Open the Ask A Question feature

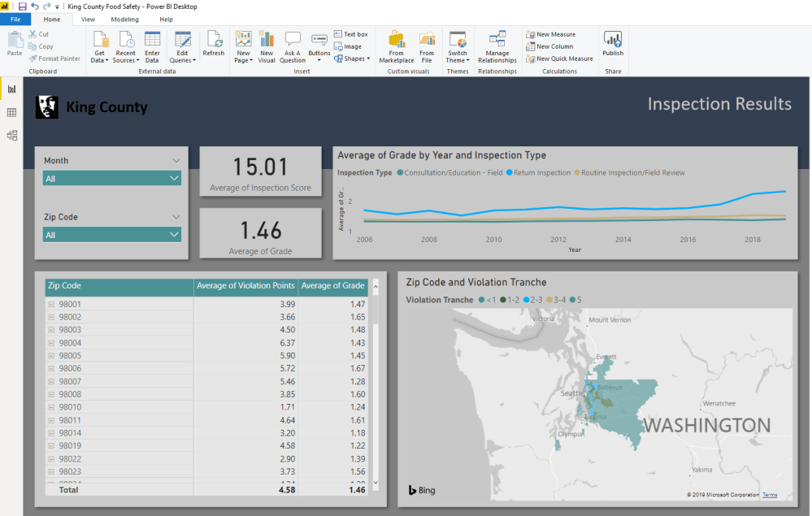coord(293,45)
